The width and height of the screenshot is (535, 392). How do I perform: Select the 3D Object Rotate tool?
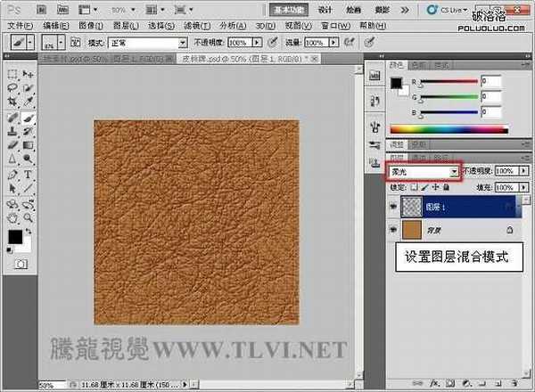coord(12,205)
